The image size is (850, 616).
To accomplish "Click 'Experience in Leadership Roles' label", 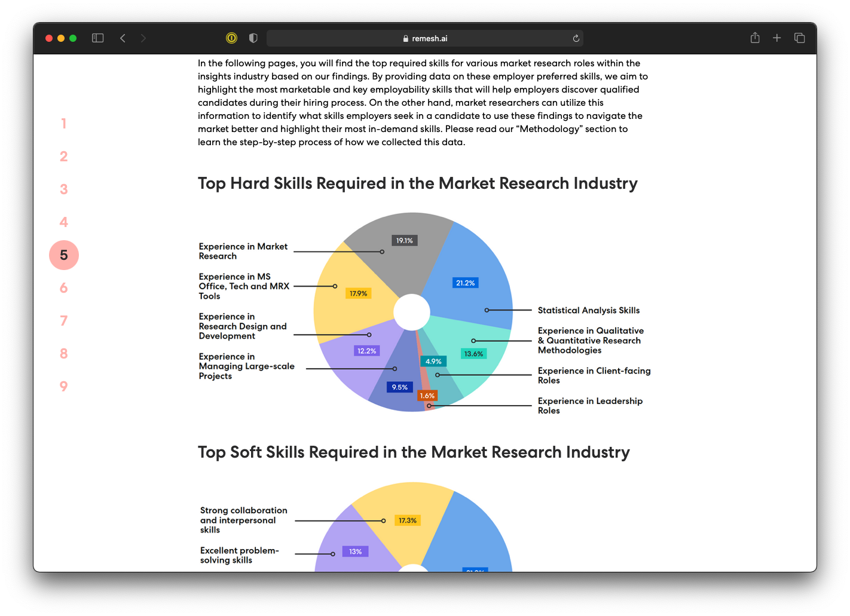I will coord(590,406).
